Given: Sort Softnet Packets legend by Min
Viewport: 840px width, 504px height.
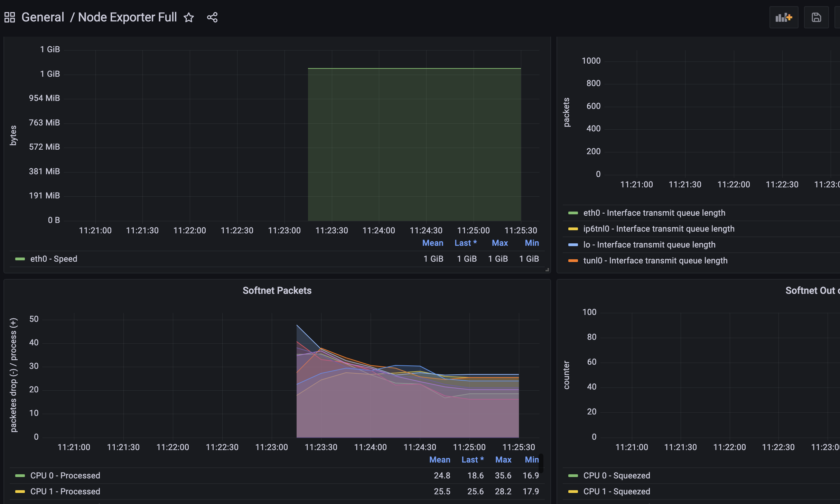Looking at the screenshot, I should pos(532,460).
